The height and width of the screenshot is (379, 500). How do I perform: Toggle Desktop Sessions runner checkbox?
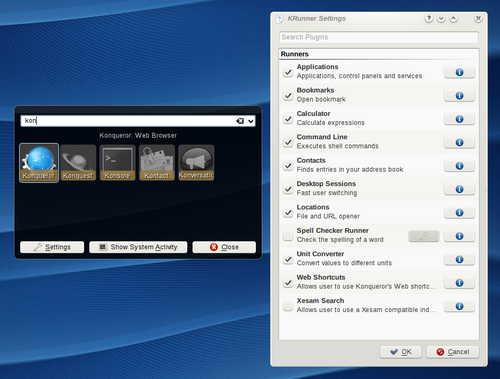click(288, 189)
